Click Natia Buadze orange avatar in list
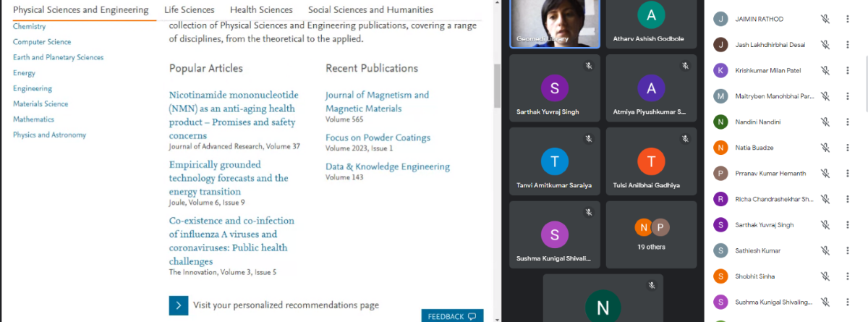This screenshot has height=322, width=868. click(x=720, y=148)
